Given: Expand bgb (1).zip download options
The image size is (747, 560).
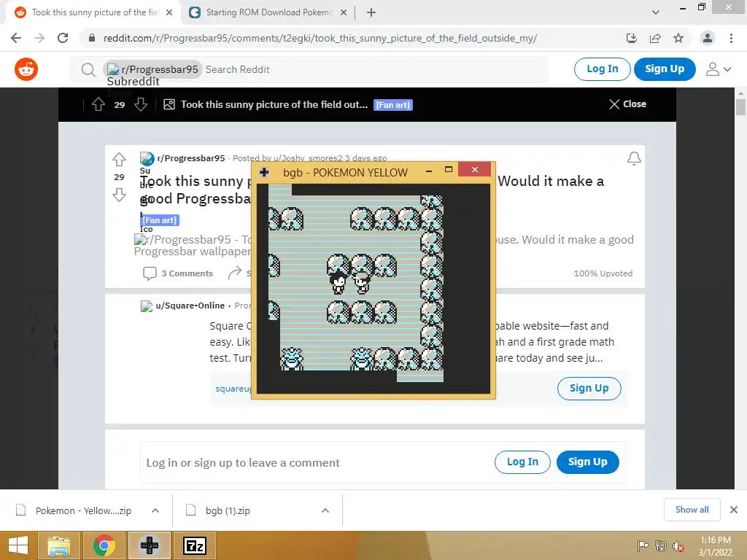Looking at the screenshot, I should [325, 510].
